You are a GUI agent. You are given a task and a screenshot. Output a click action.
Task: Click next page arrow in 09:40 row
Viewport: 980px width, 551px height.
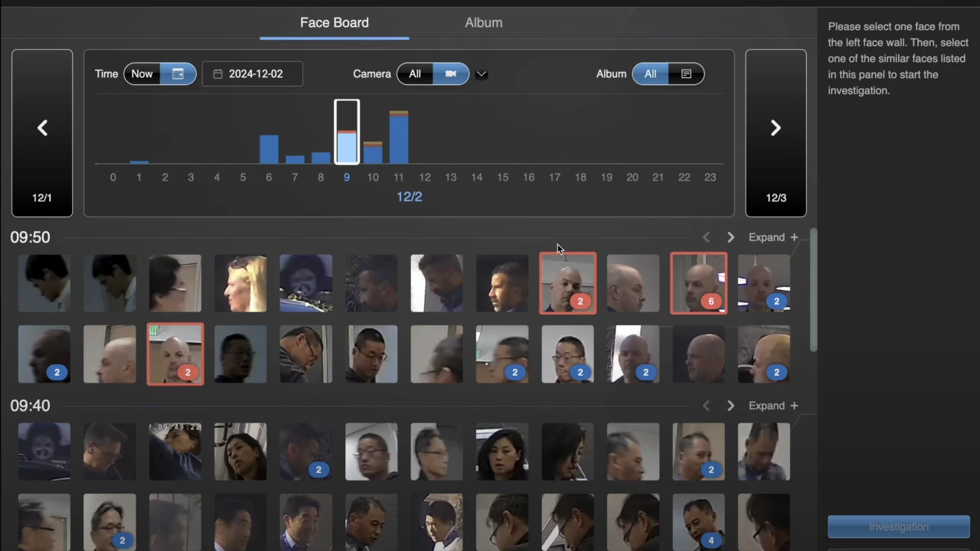click(x=730, y=406)
